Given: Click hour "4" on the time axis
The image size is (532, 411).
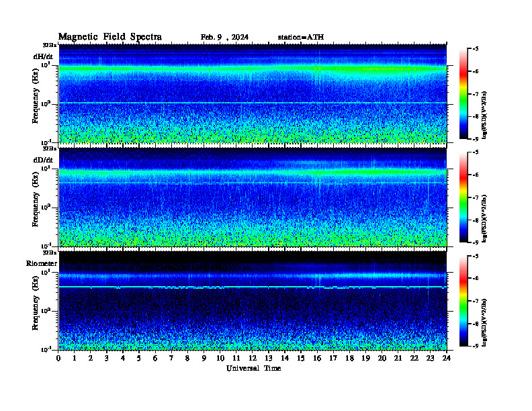Looking at the screenshot, I should pyautogui.click(x=123, y=359).
